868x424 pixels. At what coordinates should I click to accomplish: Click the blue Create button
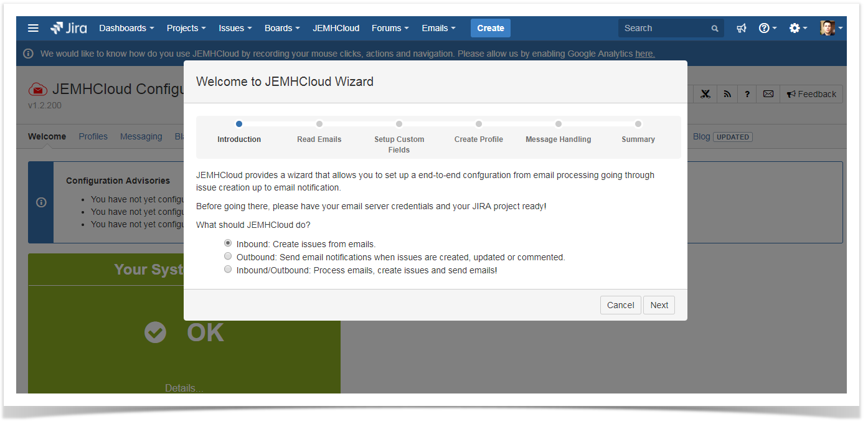point(491,28)
